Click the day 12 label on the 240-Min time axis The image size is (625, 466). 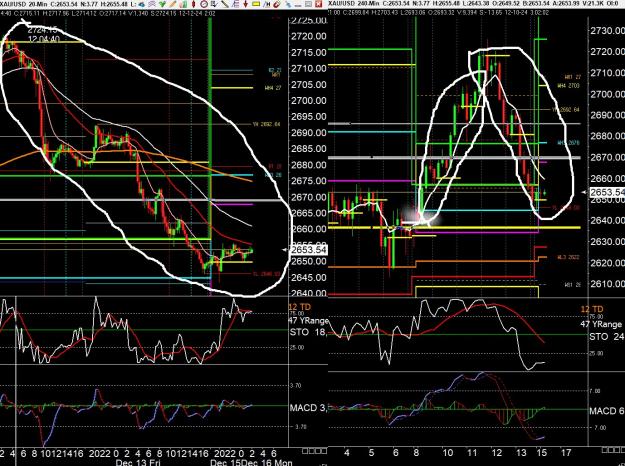[497, 453]
